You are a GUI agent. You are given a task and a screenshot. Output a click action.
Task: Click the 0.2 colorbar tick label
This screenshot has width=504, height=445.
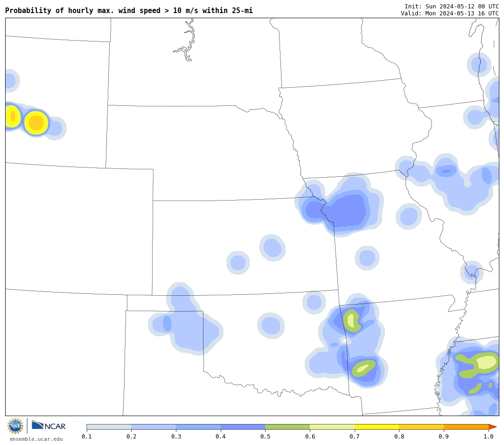132,436
